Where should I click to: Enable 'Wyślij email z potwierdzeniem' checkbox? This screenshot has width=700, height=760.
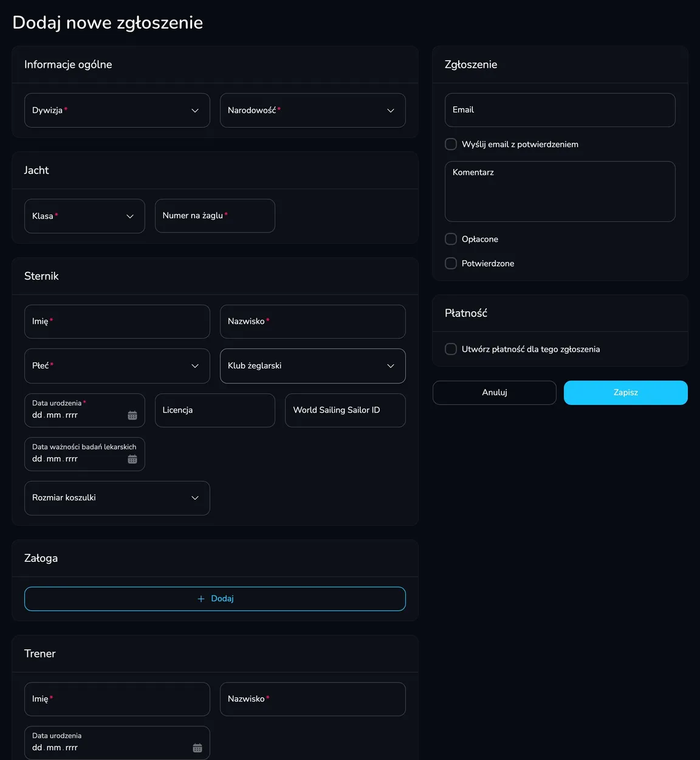[x=451, y=144]
